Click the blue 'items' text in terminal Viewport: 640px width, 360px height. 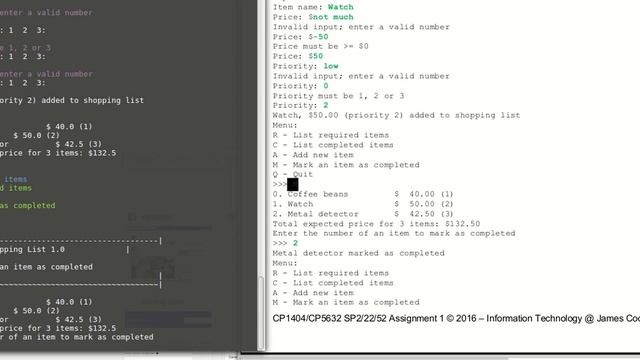(x=16, y=179)
